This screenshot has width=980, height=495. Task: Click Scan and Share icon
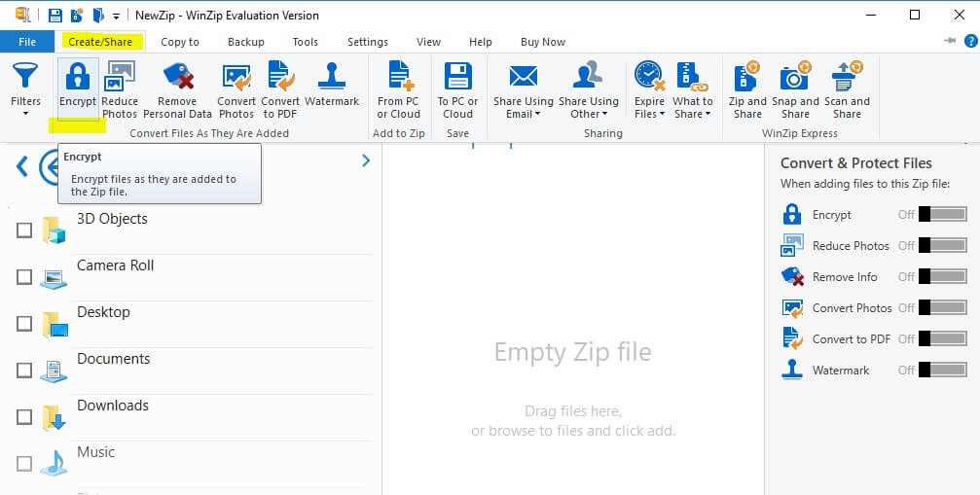(x=847, y=76)
